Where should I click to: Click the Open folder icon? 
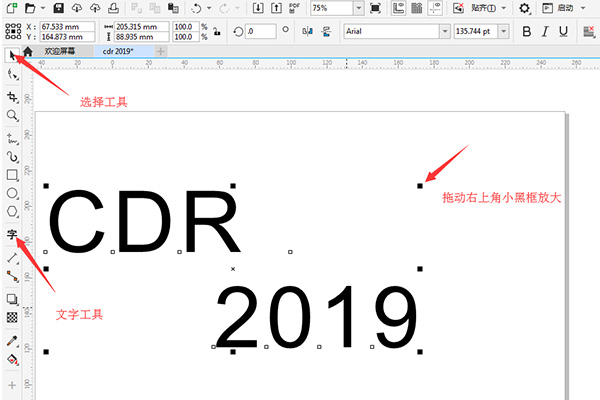30,8
